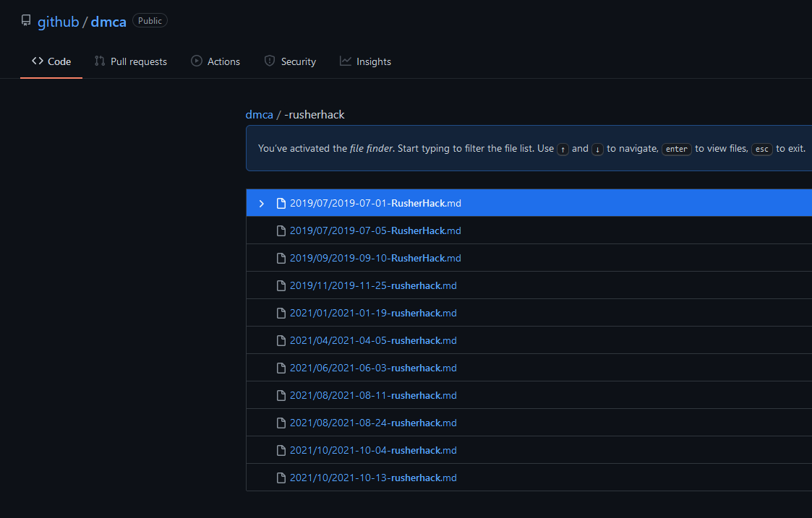Open file 2021/01/2021-01-19-rusherhack.md
This screenshot has height=518, width=812.
[373, 313]
